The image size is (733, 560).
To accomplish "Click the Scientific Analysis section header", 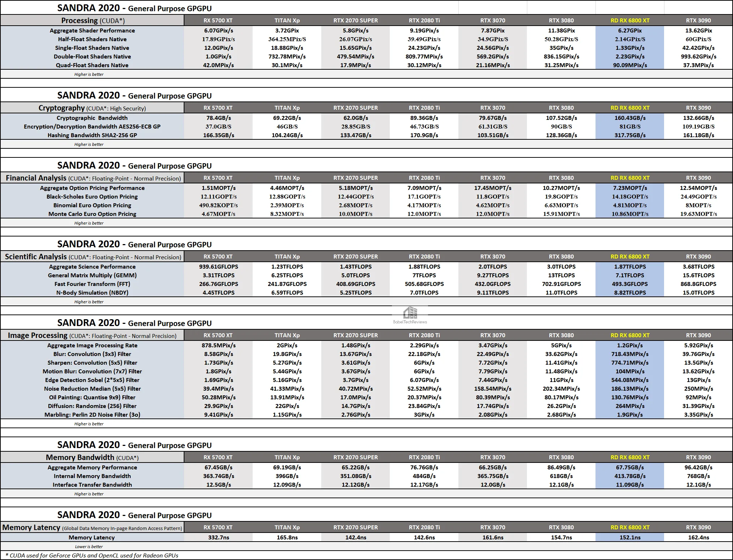I will click(x=93, y=257).
